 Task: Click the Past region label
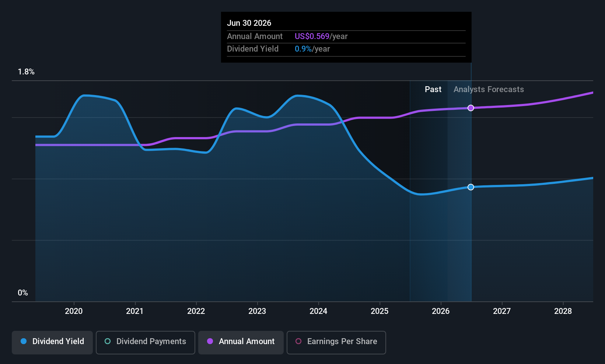[433, 89]
